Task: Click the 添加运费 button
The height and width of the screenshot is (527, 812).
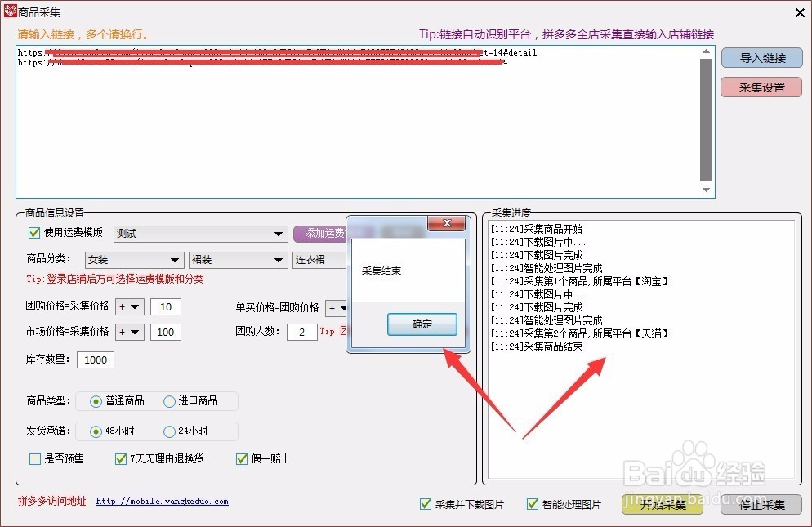Action: coord(319,234)
